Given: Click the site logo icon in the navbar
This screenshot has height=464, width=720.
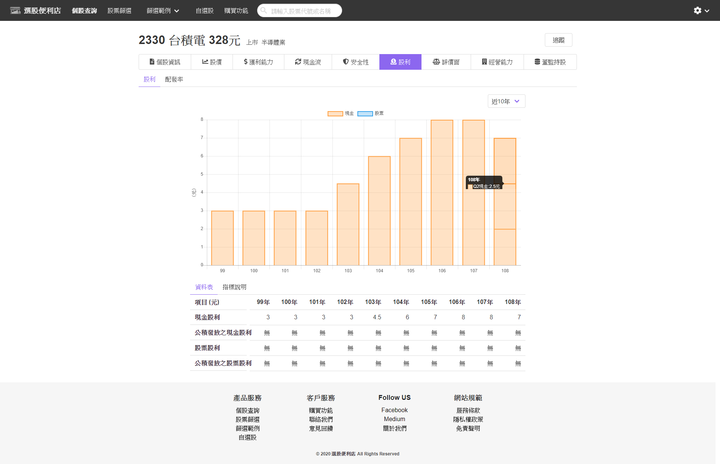Looking at the screenshot, I should point(15,10).
